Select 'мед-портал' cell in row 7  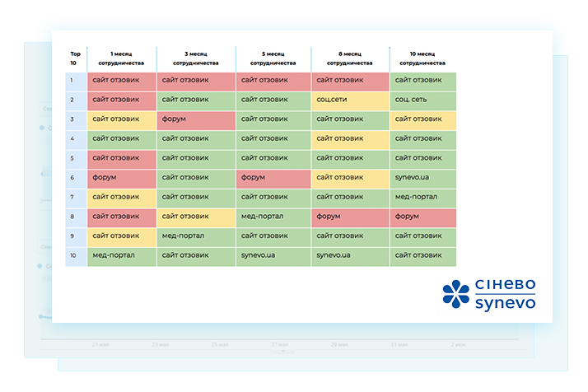tap(422, 198)
